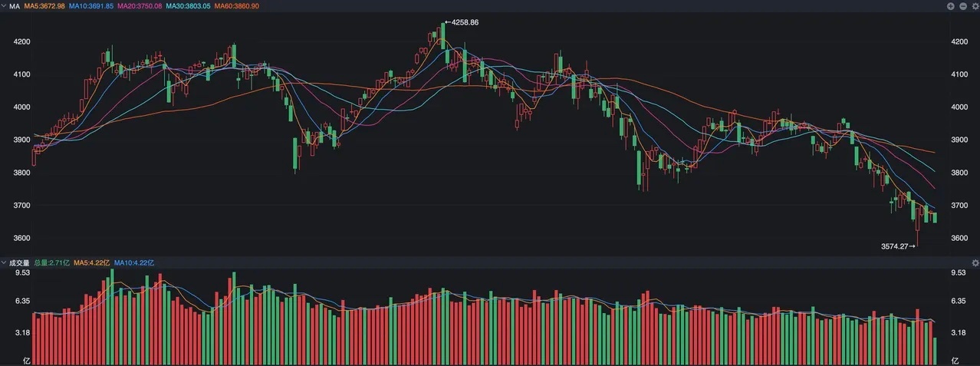This screenshot has height=366, width=980.
Task: Open MA chart settings gear
Action: coord(975,6)
